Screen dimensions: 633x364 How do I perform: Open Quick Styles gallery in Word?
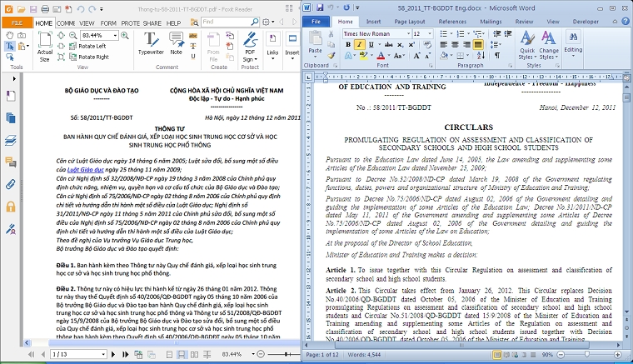tap(527, 45)
